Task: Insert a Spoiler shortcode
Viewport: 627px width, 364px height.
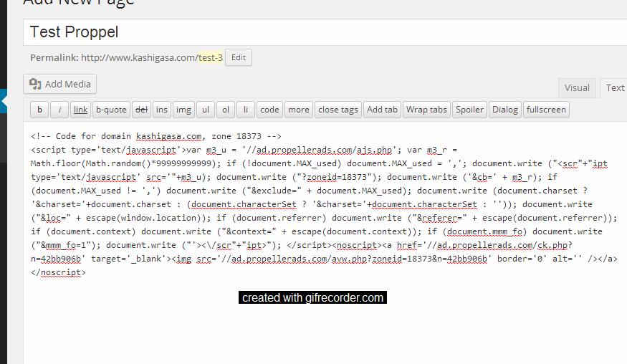Action: 469,110
